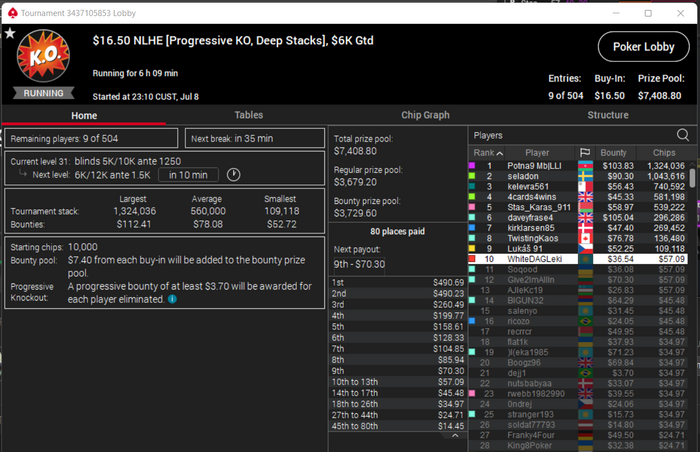
Task: Switch to the Tables tab
Action: pyautogui.click(x=249, y=115)
